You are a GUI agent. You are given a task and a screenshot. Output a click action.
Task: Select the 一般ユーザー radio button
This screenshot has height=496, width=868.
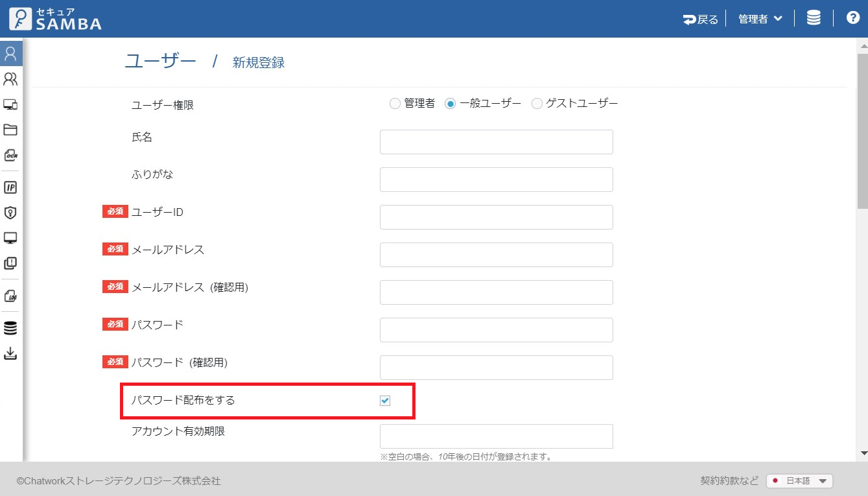tap(450, 104)
